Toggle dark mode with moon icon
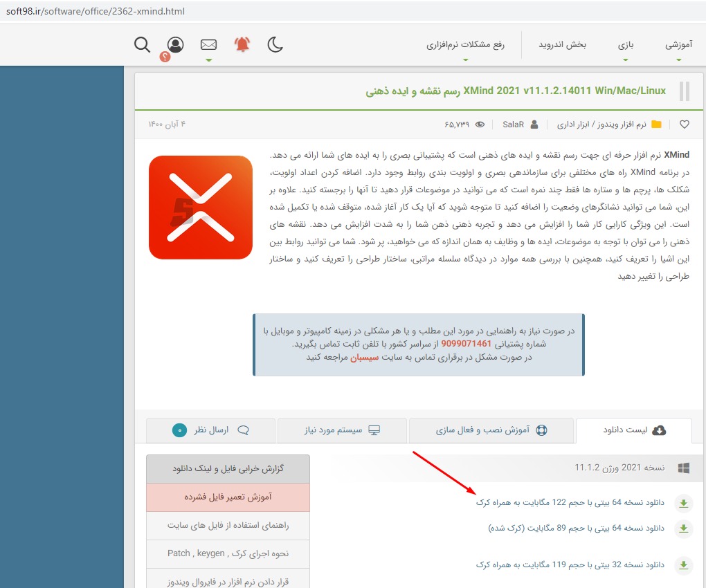706x588 pixels. [x=275, y=45]
